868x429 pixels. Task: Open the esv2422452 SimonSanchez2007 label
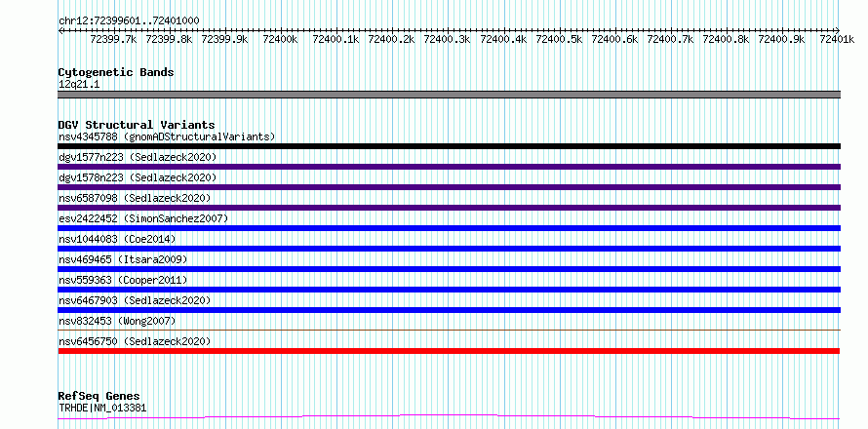[143, 218]
